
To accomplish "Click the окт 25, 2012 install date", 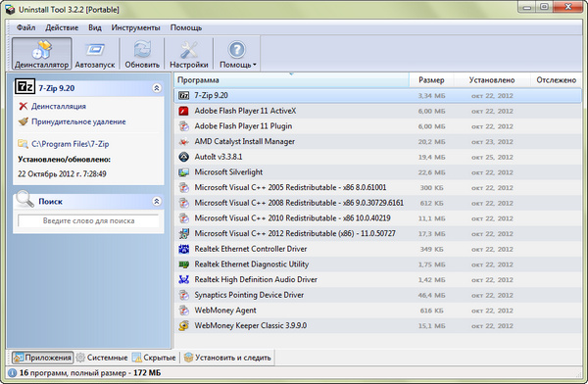I will point(492,158).
